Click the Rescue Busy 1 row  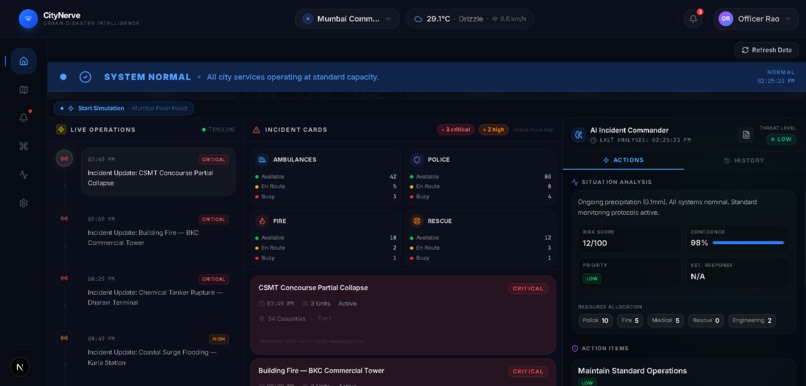480,258
